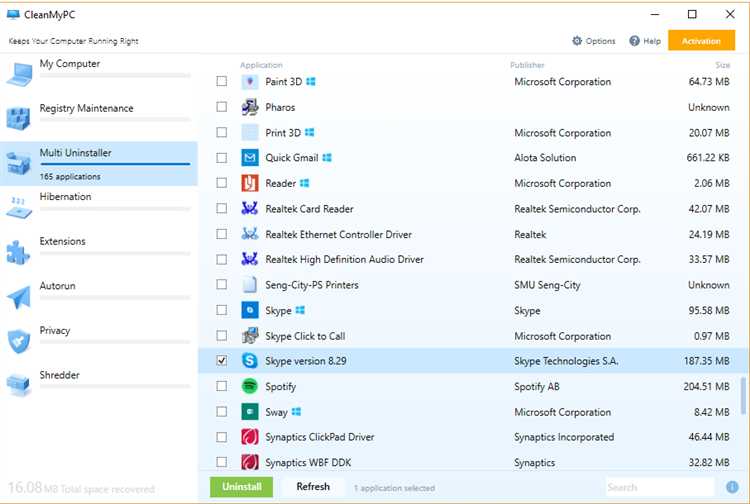
Task: Click the Options gear icon
Action: (577, 41)
